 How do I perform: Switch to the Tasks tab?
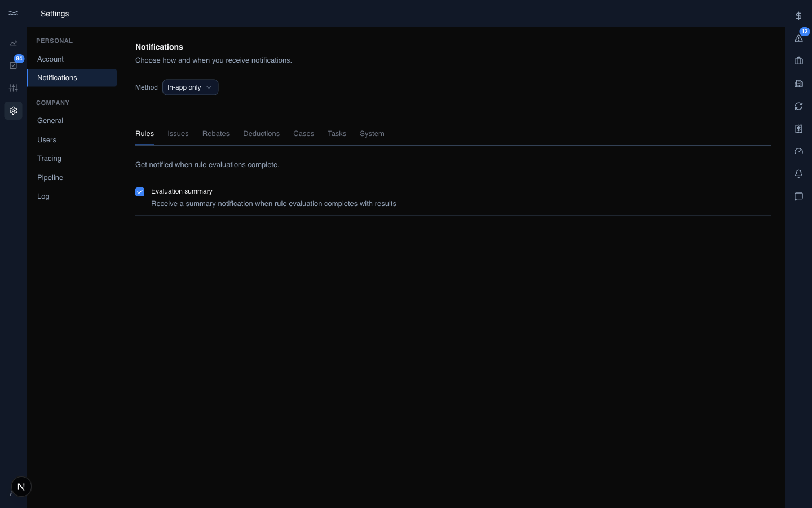[337, 134]
